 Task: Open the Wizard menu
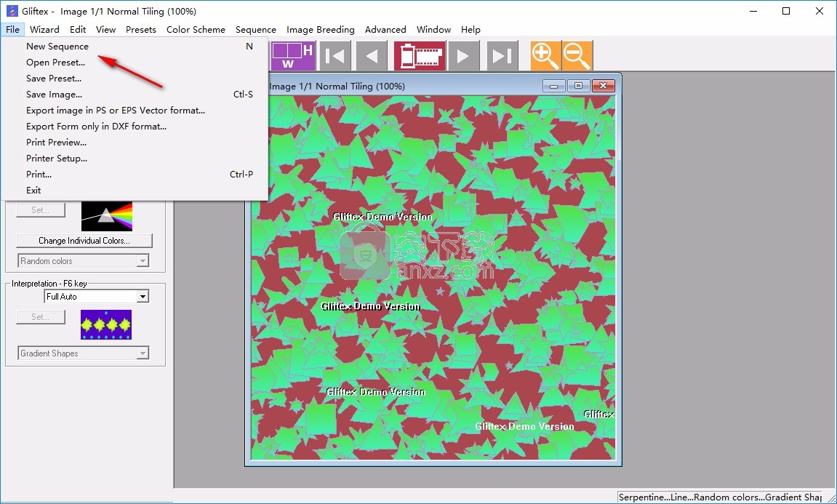click(44, 29)
